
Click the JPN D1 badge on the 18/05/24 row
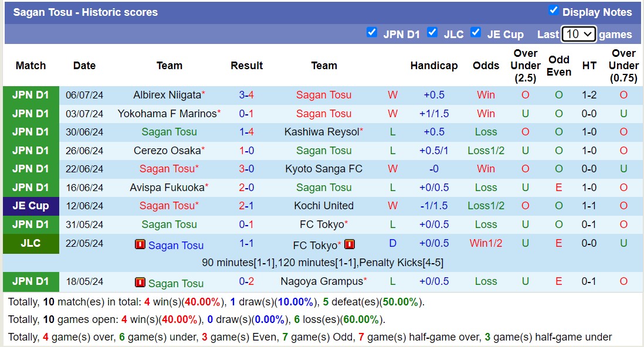tap(30, 282)
